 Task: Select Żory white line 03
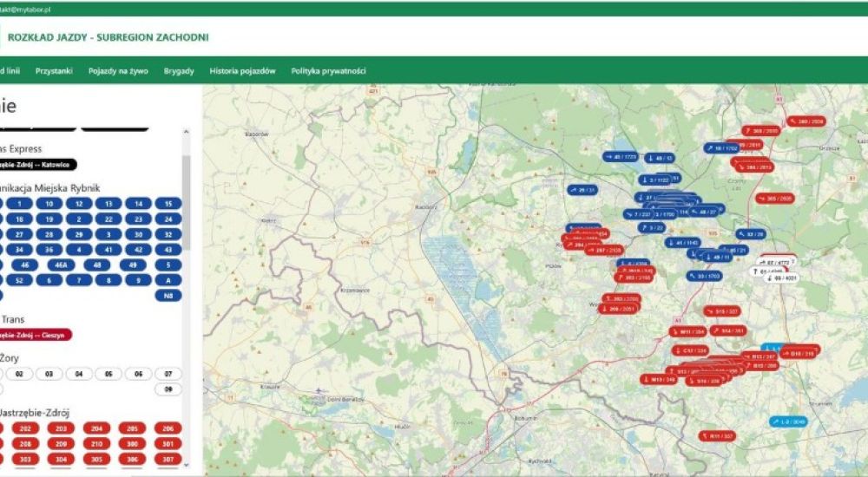[49, 374]
